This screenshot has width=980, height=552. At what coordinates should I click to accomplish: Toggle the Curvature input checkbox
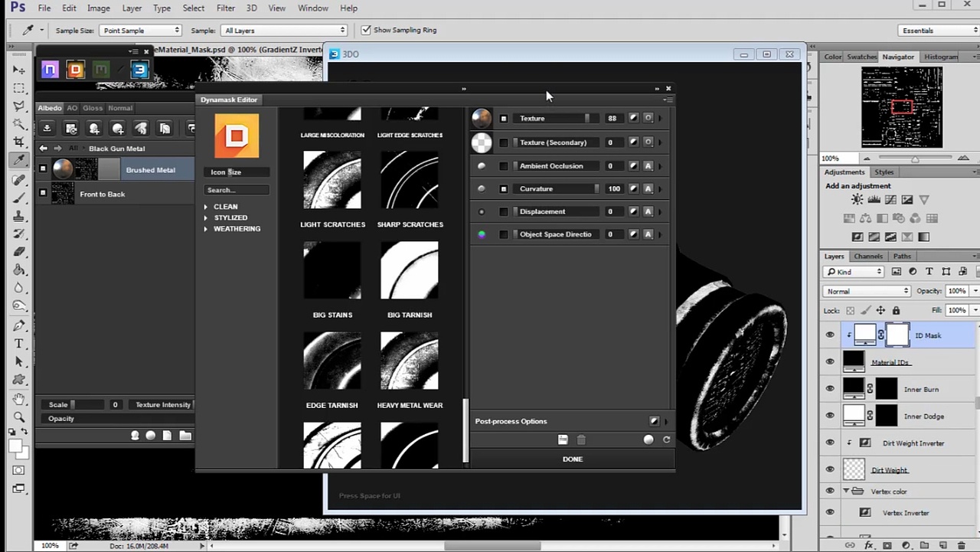(x=504, y=188)
